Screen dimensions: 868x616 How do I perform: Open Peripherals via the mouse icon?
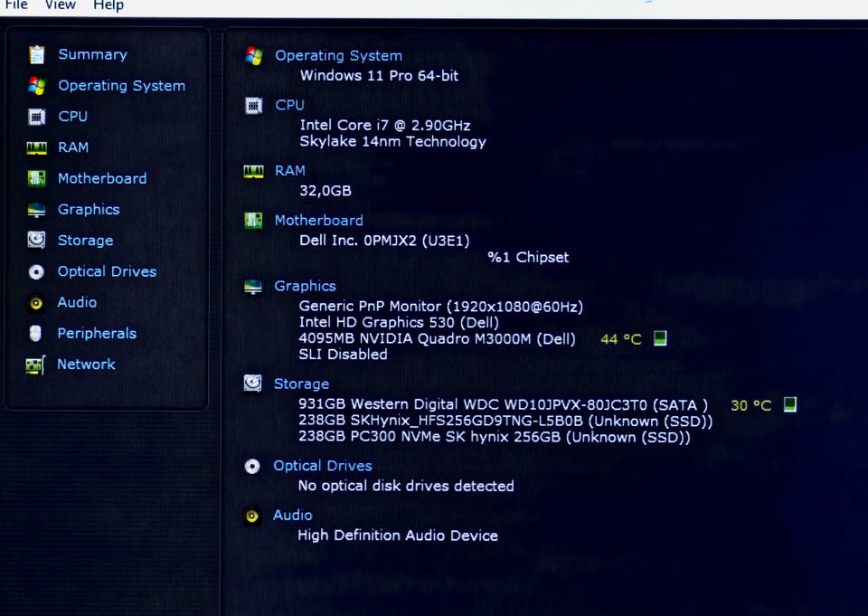point(36,334)
